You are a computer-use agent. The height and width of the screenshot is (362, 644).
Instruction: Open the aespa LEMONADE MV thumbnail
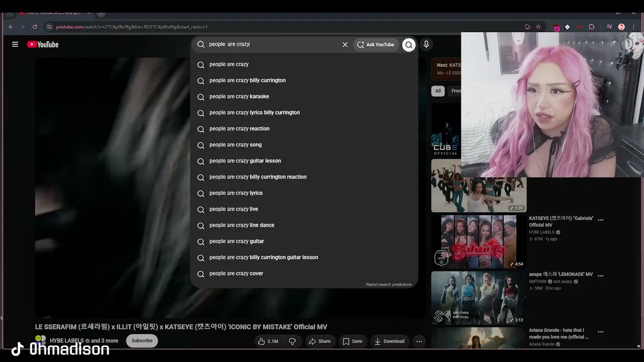pos(478,298)
